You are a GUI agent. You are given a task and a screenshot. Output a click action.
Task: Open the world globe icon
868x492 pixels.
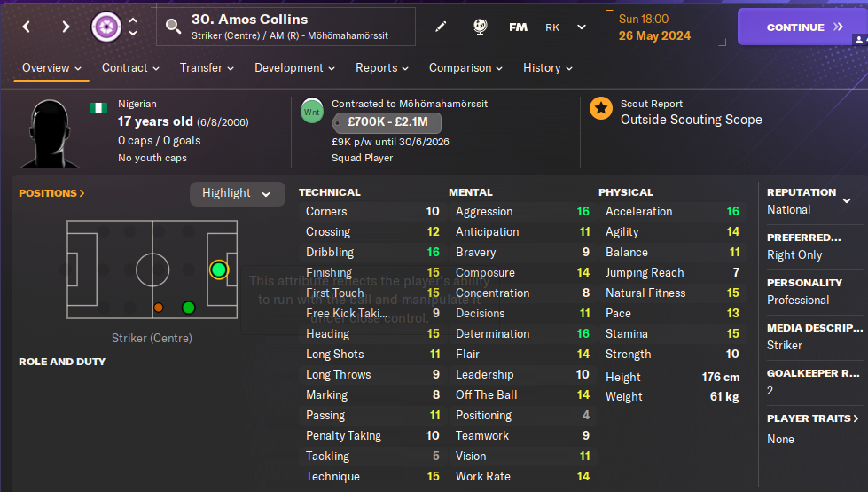pos(480,27)
